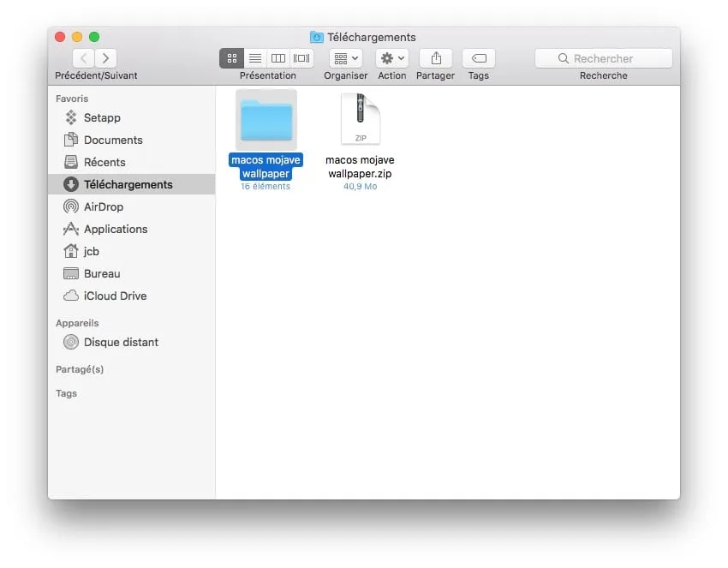The width and height of the screenshot is (728, 568).
Task: Switch to icon view in the toolbar
Action: pos(231,57)
